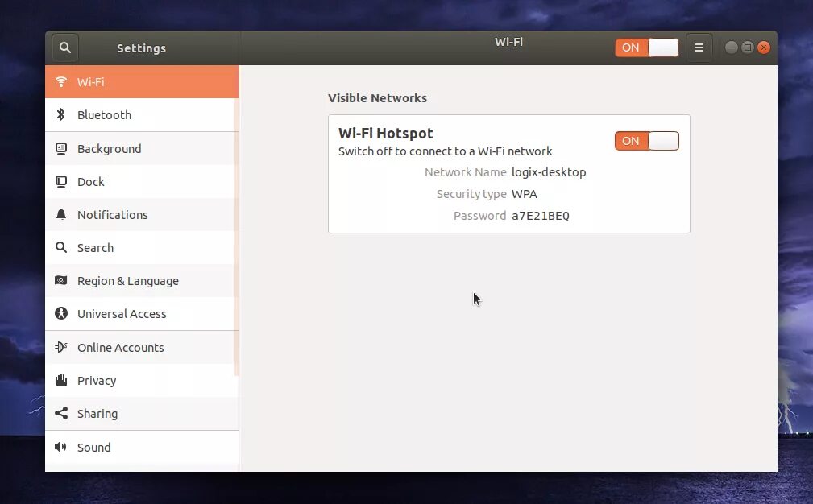This screenshot has height=504, width=813.
Task: Open Online Accounts panel
Action: (142, 348)
